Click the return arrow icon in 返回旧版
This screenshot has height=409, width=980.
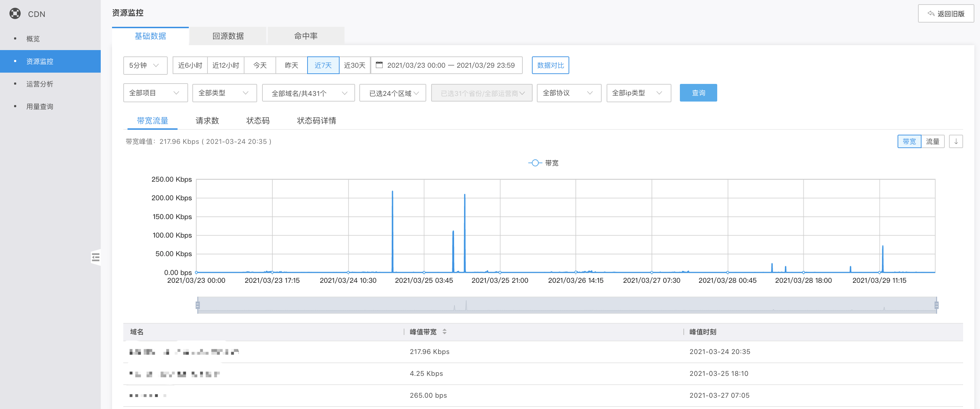(x=931, y=14)
